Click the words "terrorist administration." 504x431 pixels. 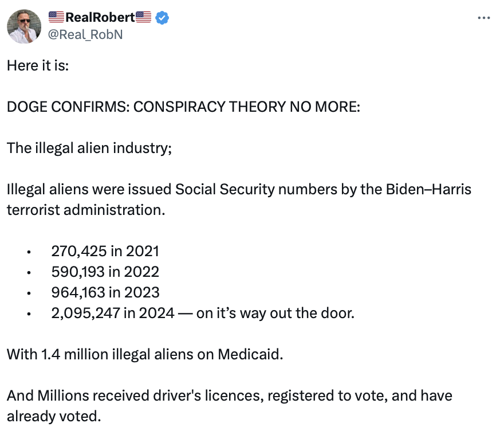(86, 209)
